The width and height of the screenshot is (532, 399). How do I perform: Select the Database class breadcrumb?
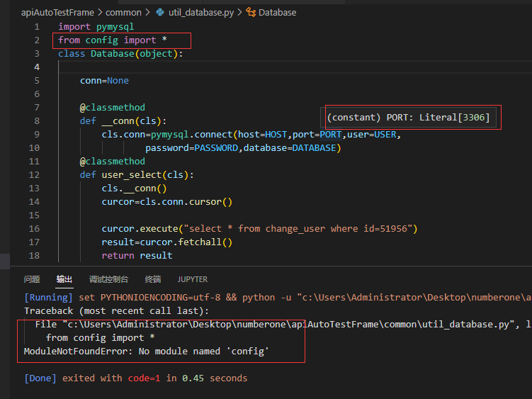[277, 12]
